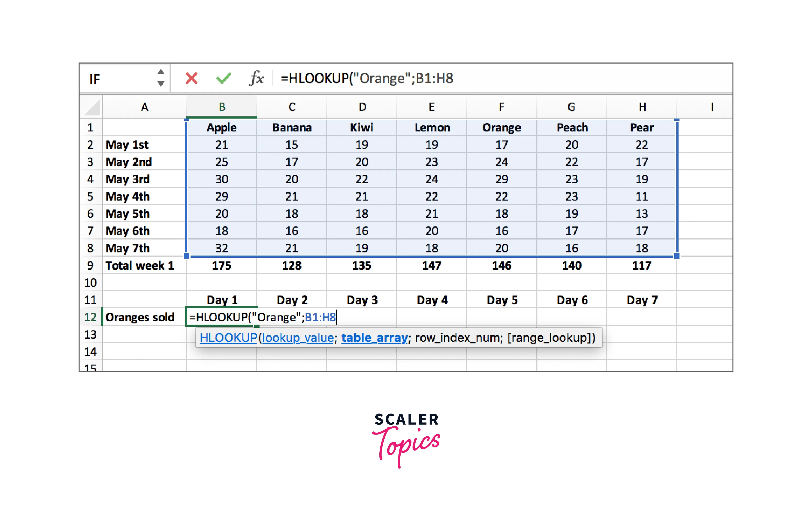Click the Name Box down arrow
This screenshot has height=512, width=812.
[161, 85]
